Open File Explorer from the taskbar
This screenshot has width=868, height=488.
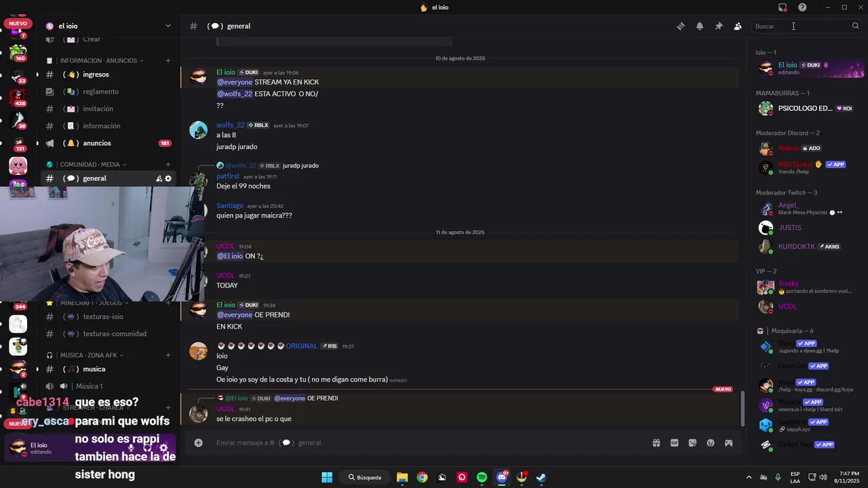[x=402, y=477]
